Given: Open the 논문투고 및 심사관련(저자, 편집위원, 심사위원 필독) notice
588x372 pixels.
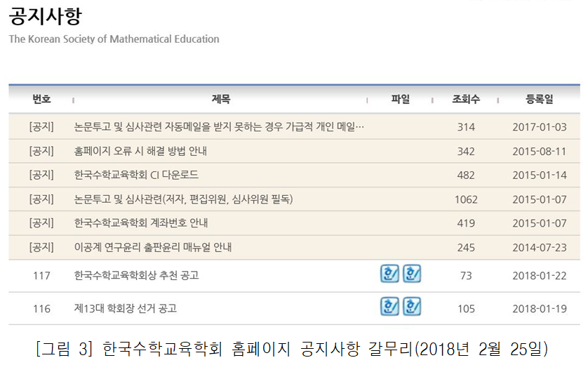Looking at the screenshot, I should [x=183, y=199].
